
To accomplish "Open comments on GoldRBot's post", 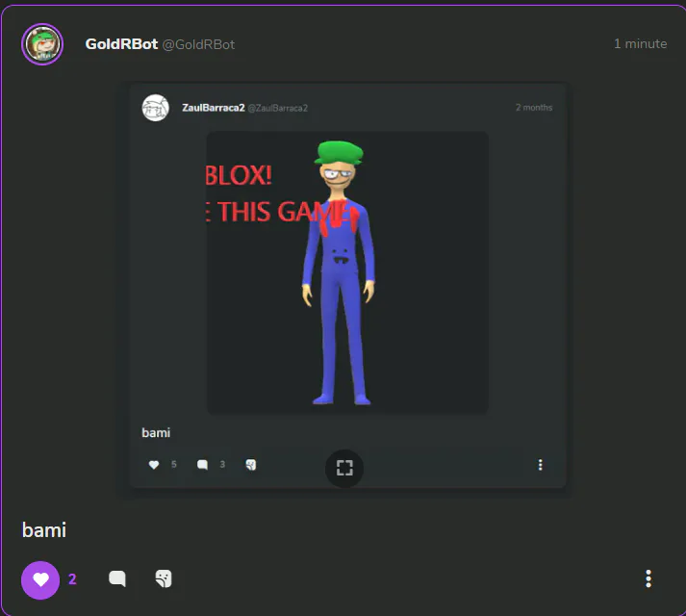I will pyautogui.click(x=117, y=578).
